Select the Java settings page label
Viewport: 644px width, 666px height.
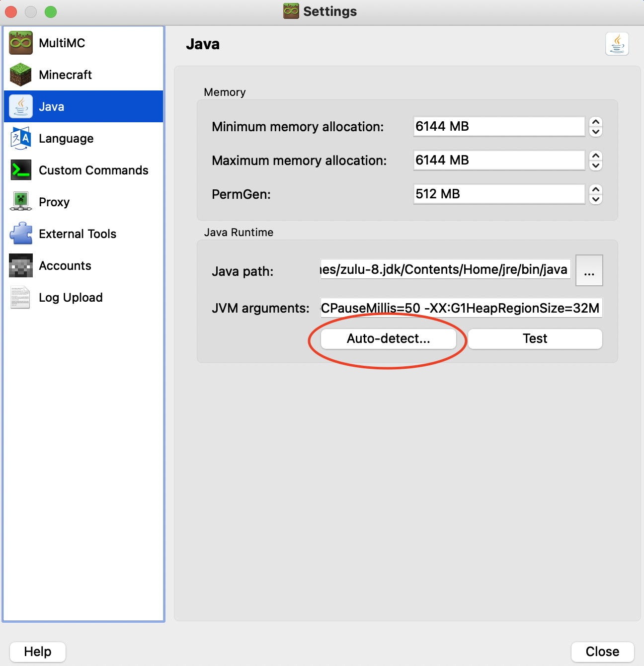pos(51,107)
